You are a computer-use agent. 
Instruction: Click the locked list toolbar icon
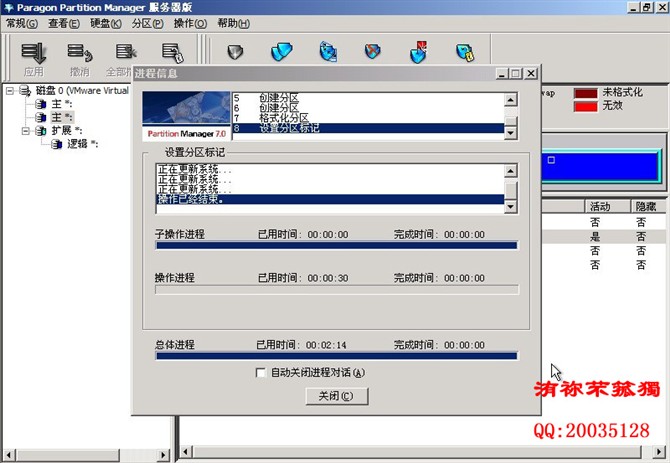coord(173,53)
